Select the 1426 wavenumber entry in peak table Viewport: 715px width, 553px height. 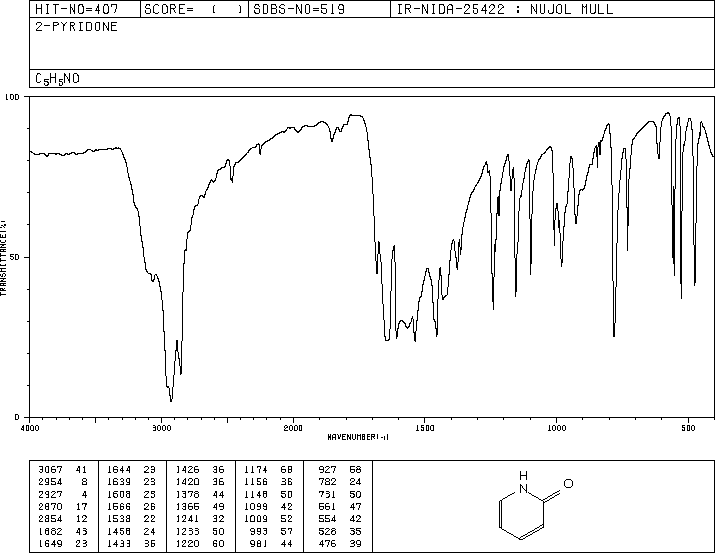click(x=187, y=469)
